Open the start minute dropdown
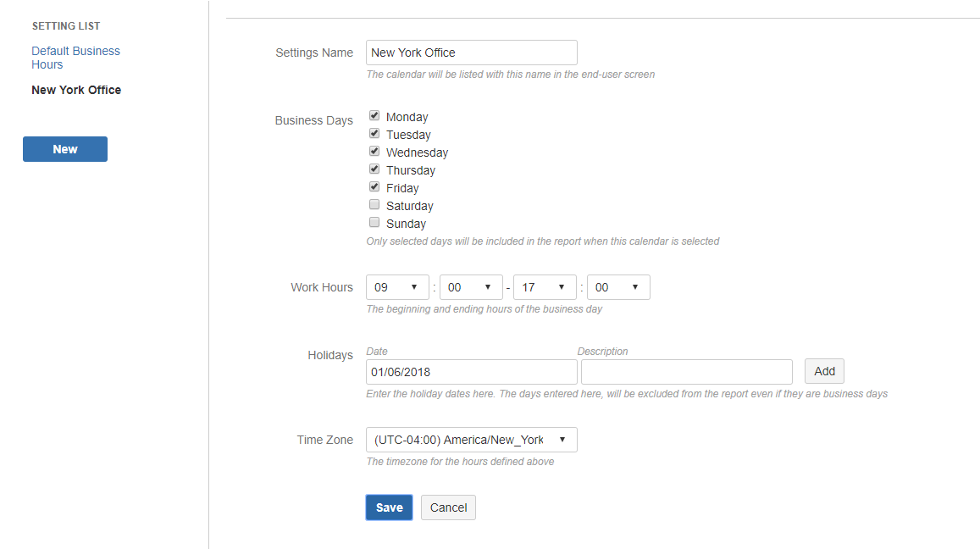The image size is (980, 549). (x=471, y=287)
